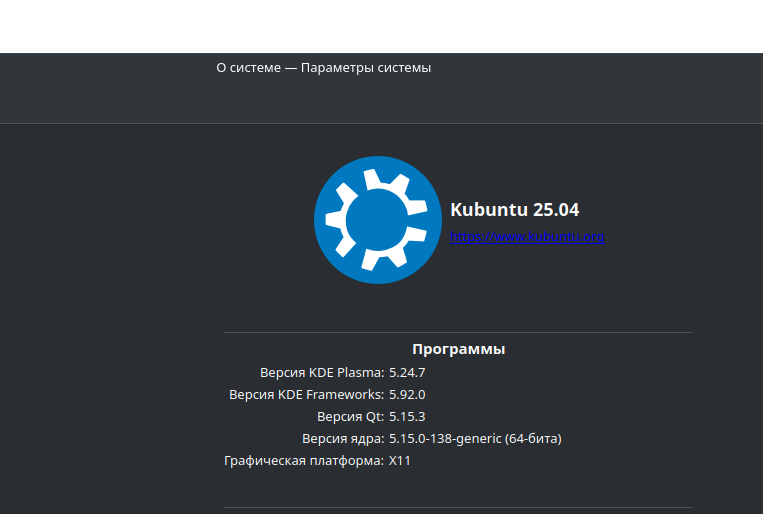The height and width of the screenshot is (514, 763).
Task: Click the (64-бита) text in kernel row
Action: (533, 439)
